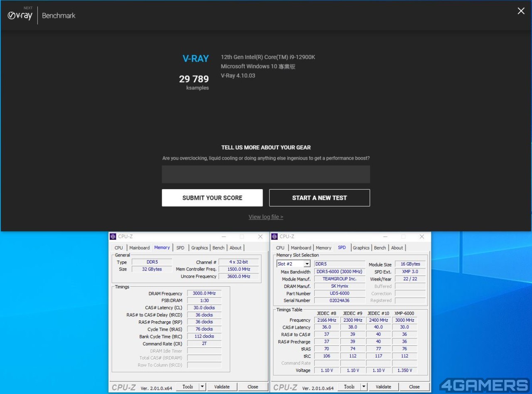Image resolution: width=532 pixels, height=394 pixels.
Task: Open Memory tab in right CPU-Z window
Action: pos(323,248)
